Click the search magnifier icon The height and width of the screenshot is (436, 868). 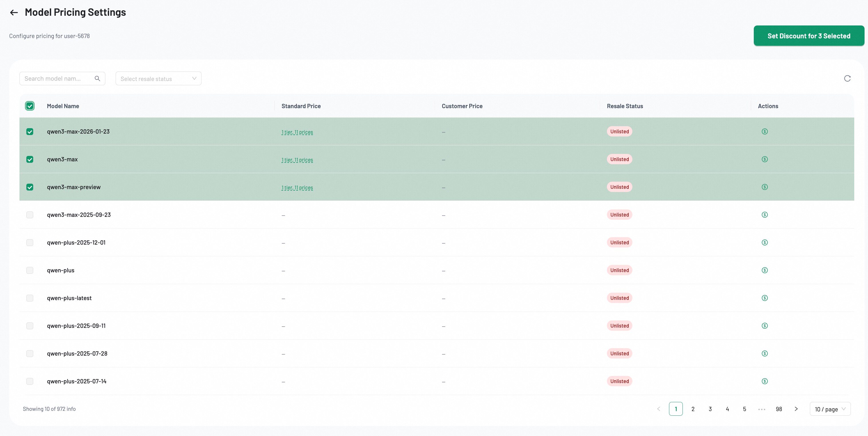click(97, 78)
